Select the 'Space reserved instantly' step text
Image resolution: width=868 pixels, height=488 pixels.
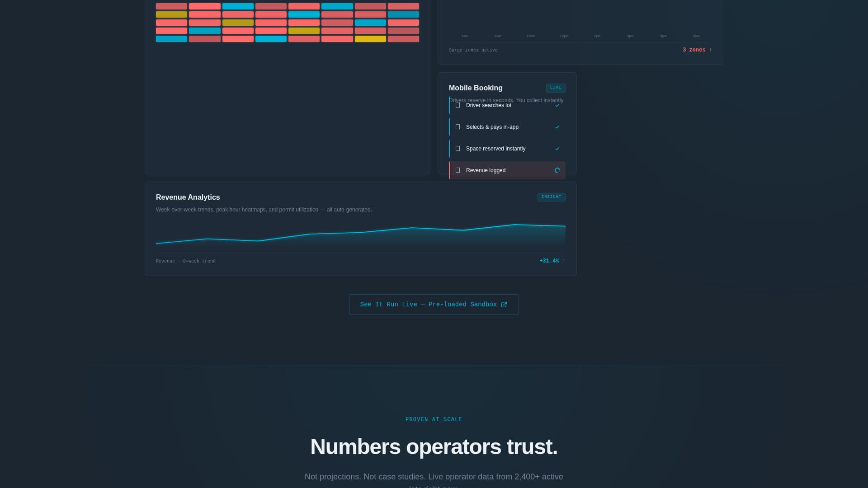495,149
